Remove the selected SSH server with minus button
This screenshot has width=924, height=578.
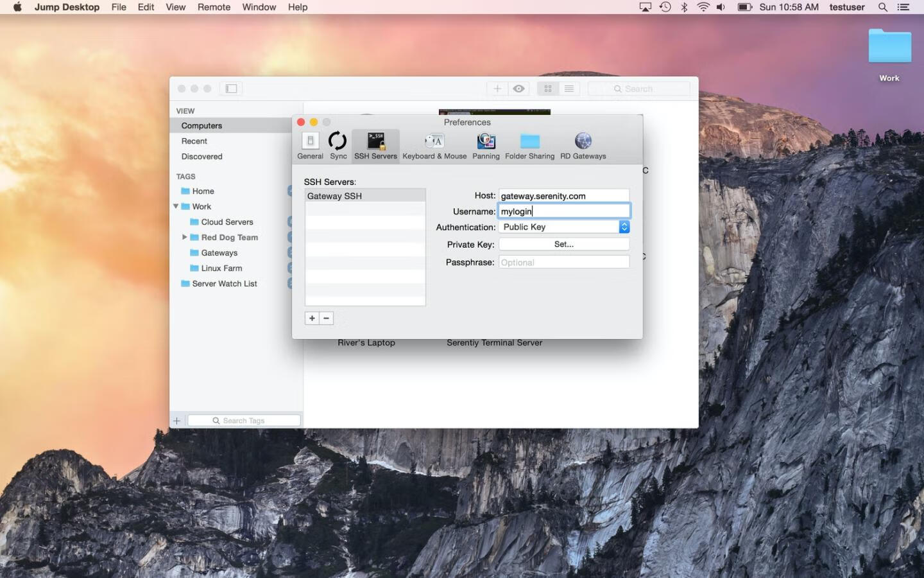(326, 319)
